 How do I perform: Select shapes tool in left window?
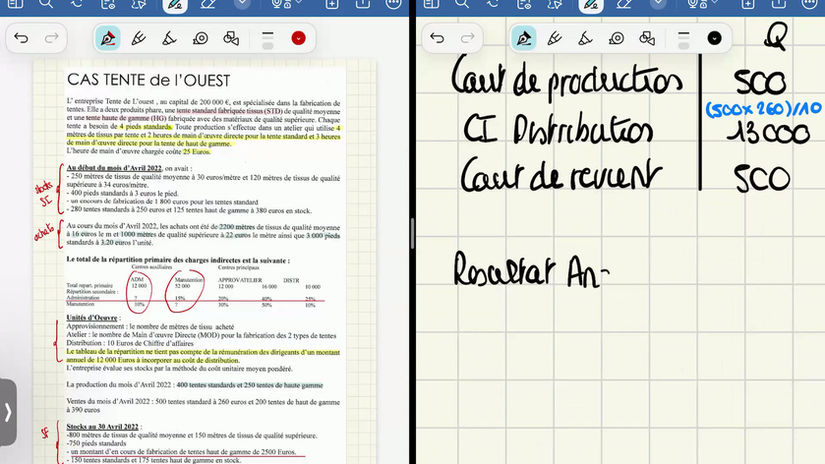point(231,38)
